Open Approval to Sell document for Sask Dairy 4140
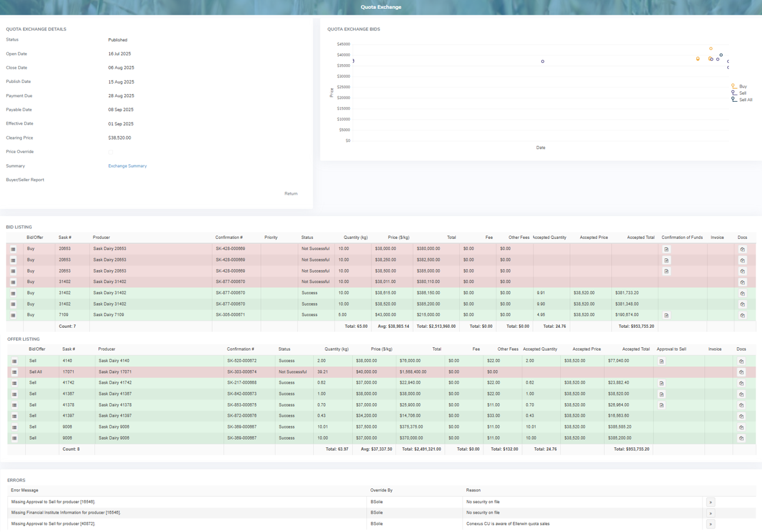Image resolution: width=762 pixels, height=532 pixels. [x=661, y=361]
